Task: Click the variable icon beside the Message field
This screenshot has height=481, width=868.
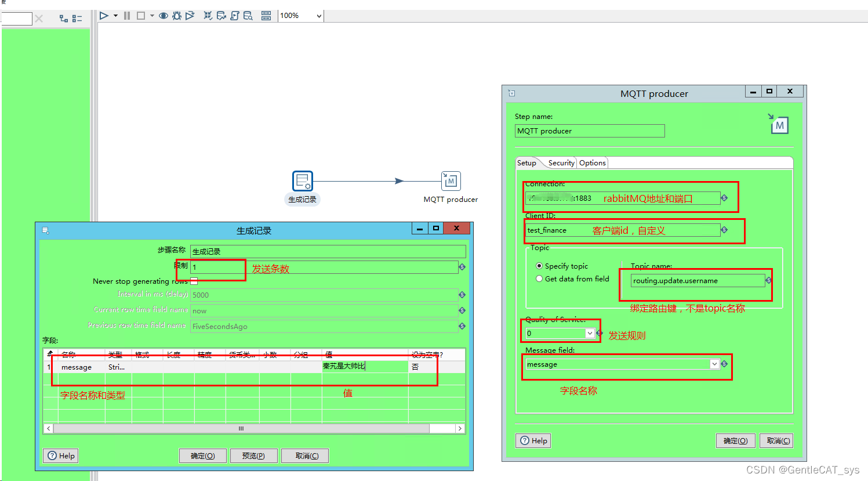Action: coord(724,364)
